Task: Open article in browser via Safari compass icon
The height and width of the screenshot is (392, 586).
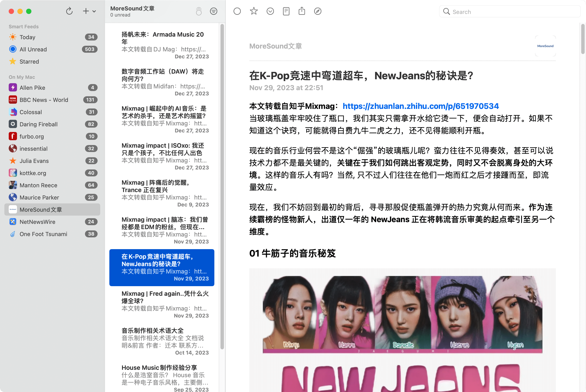Action: [318, 11]
